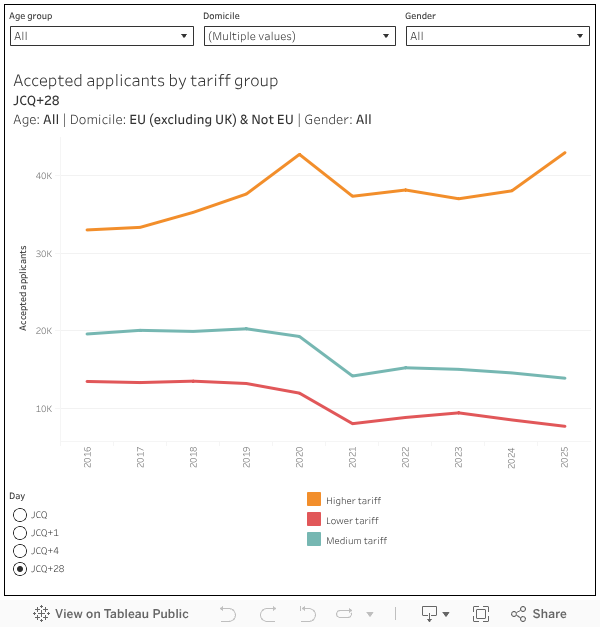Open the Gender filter dropdown
The width and height of the screenshot is (600, 627).
[497, 36]
